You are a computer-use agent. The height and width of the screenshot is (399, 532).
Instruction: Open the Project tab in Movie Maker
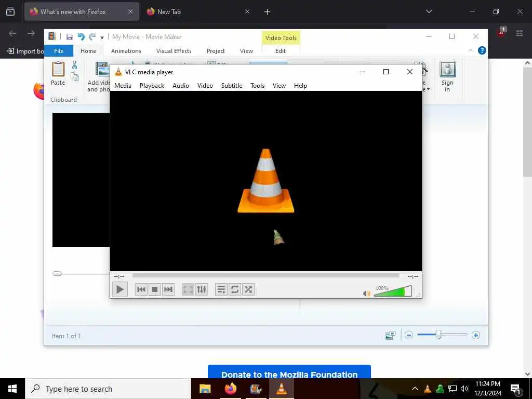216,51
